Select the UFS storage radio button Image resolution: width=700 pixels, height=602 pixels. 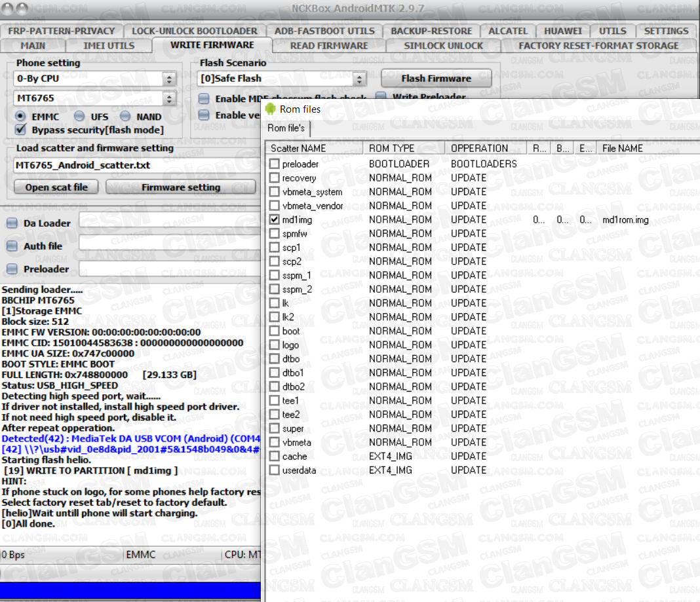coord(79,117)
